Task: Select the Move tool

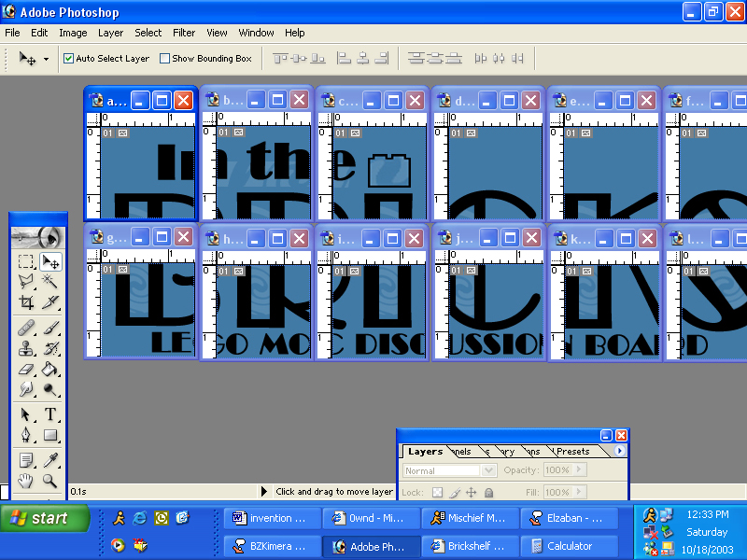Action: point(52,260)
